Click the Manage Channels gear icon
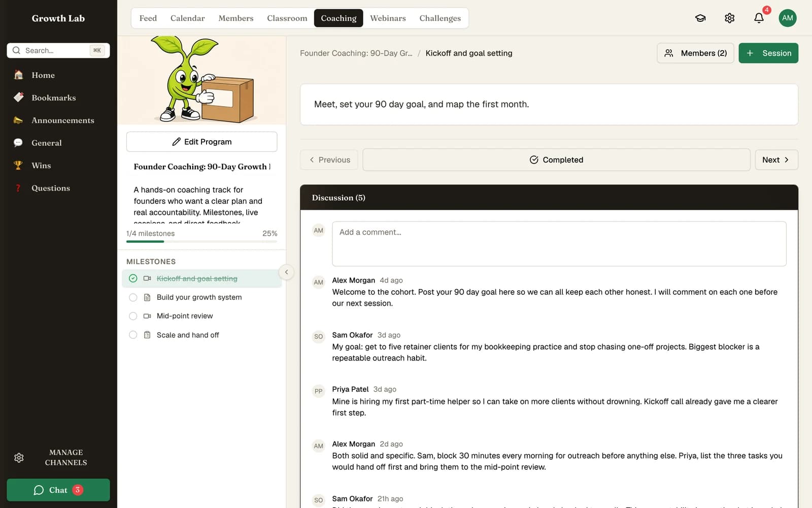Screen dimensions: 812x508 (19, 458)
